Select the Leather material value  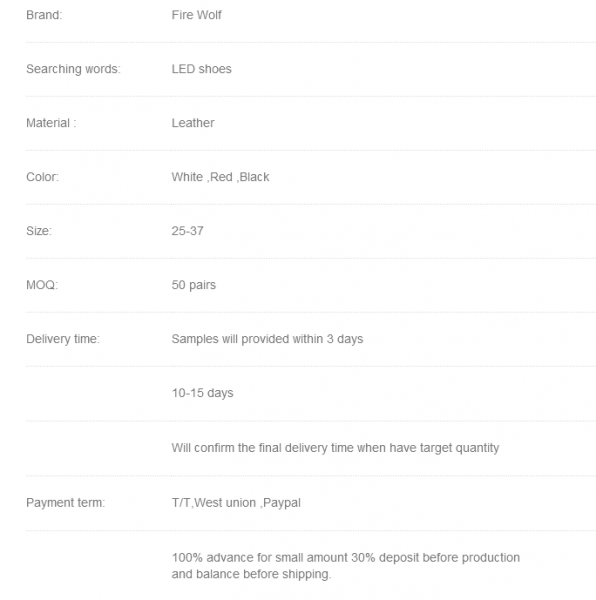193,123
